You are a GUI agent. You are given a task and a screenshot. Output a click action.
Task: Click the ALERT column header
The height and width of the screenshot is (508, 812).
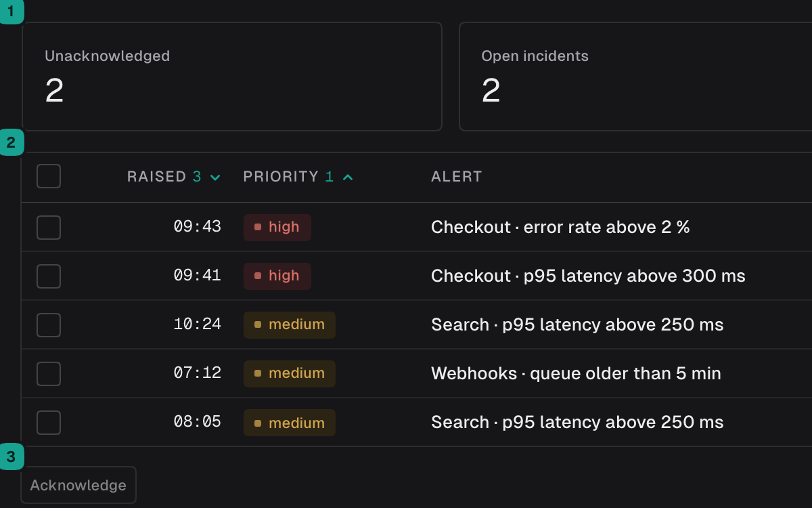[x=457, y=177]
